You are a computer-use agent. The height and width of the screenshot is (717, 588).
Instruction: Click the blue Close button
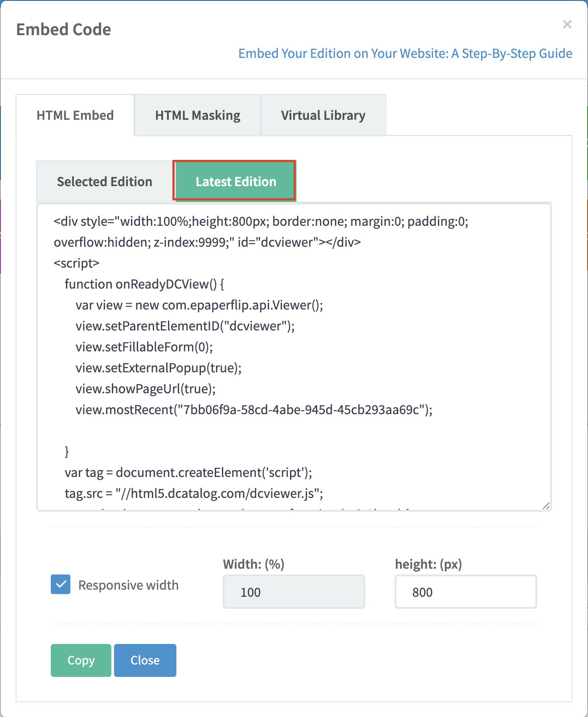tap(145, 660)
